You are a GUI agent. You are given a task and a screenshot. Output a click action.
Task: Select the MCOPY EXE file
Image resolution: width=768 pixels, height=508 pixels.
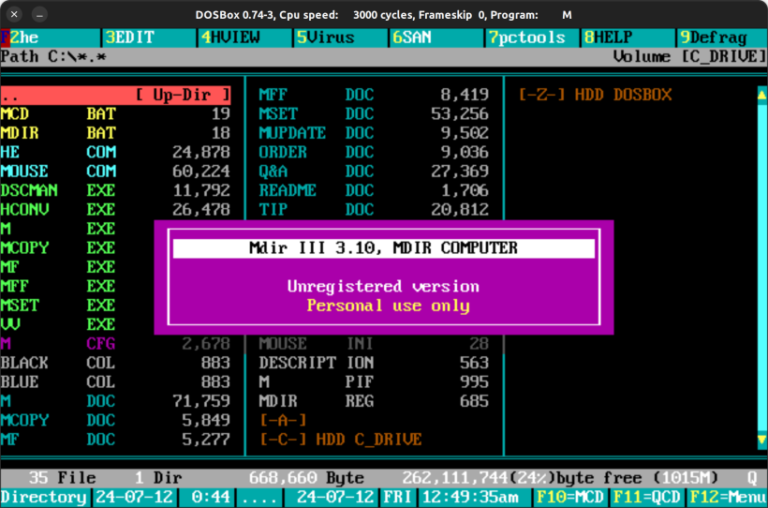tap(59, 248)
